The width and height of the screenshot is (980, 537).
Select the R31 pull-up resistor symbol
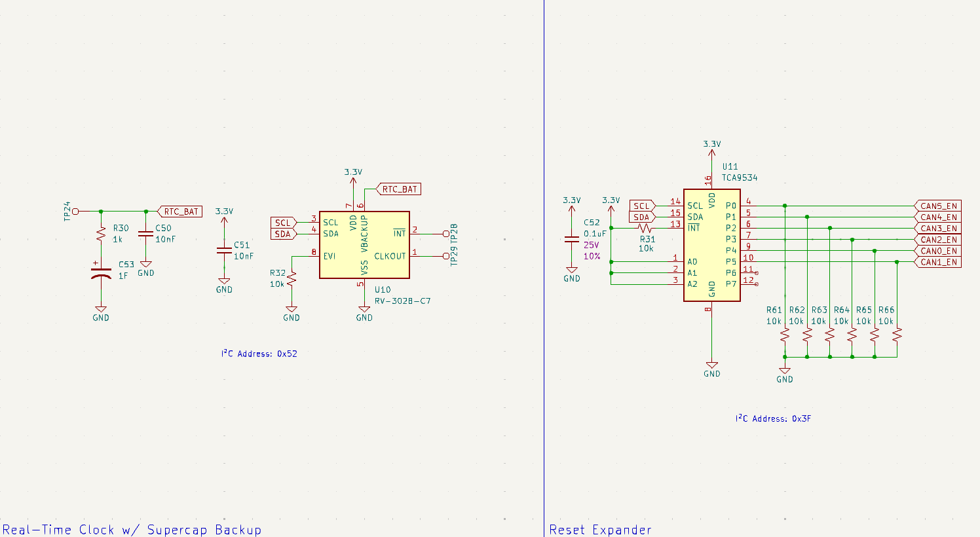click(x=646, y=228)
